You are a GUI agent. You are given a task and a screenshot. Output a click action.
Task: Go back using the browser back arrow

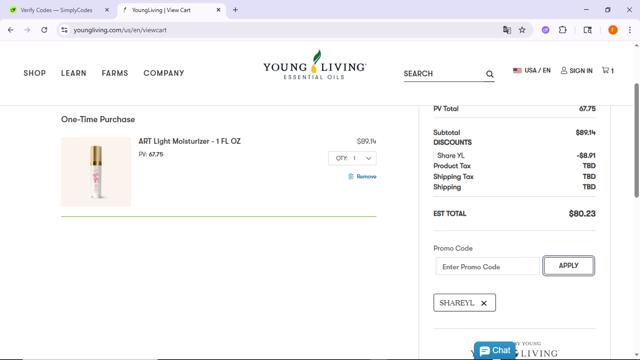[x=11, y=30]
